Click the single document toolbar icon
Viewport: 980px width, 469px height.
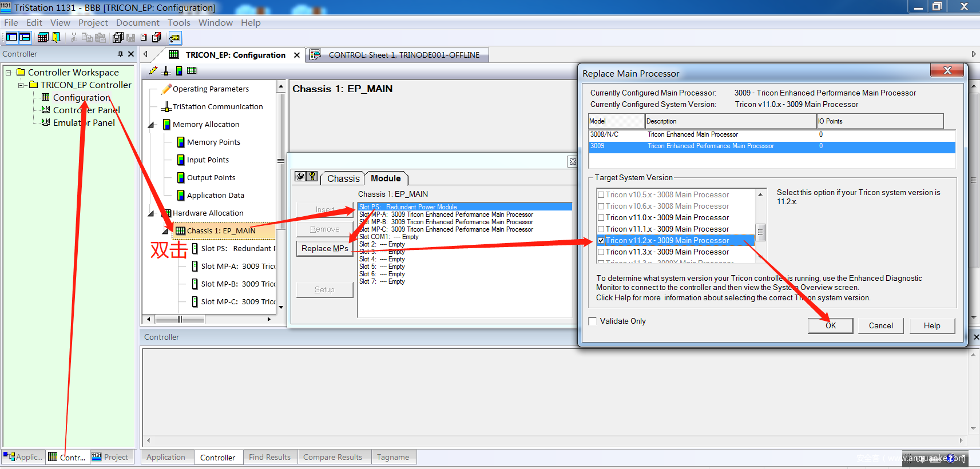click(144, 37)
